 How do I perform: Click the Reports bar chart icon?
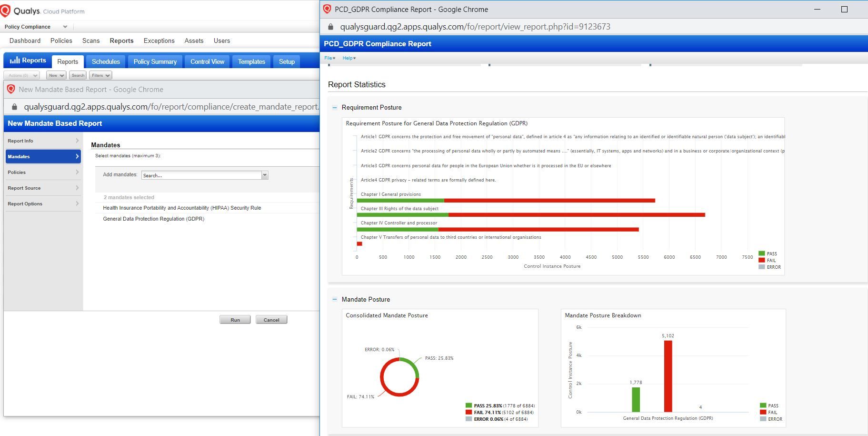(x=15, y=60)
